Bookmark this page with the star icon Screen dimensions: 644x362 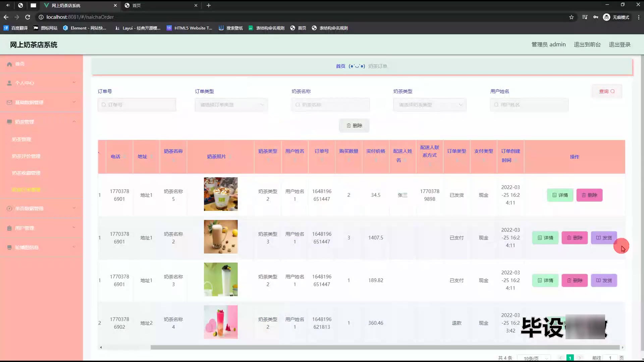coord(572,17)
